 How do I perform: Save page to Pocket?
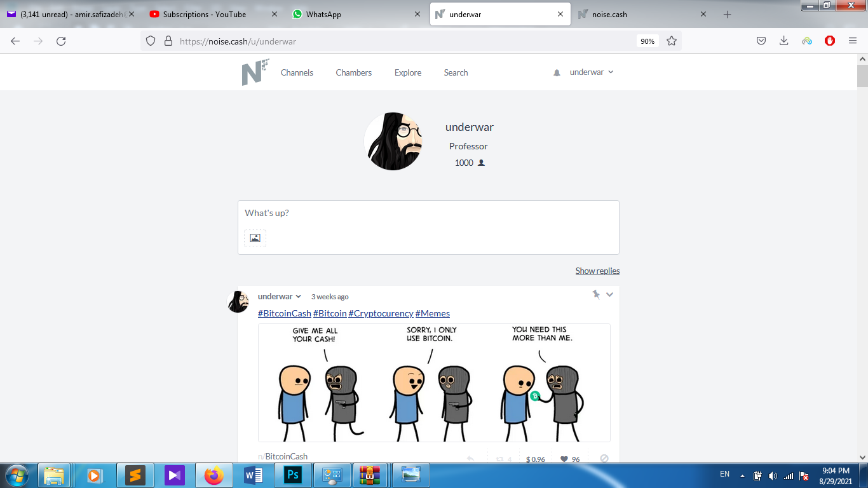[x=761, y=41]
